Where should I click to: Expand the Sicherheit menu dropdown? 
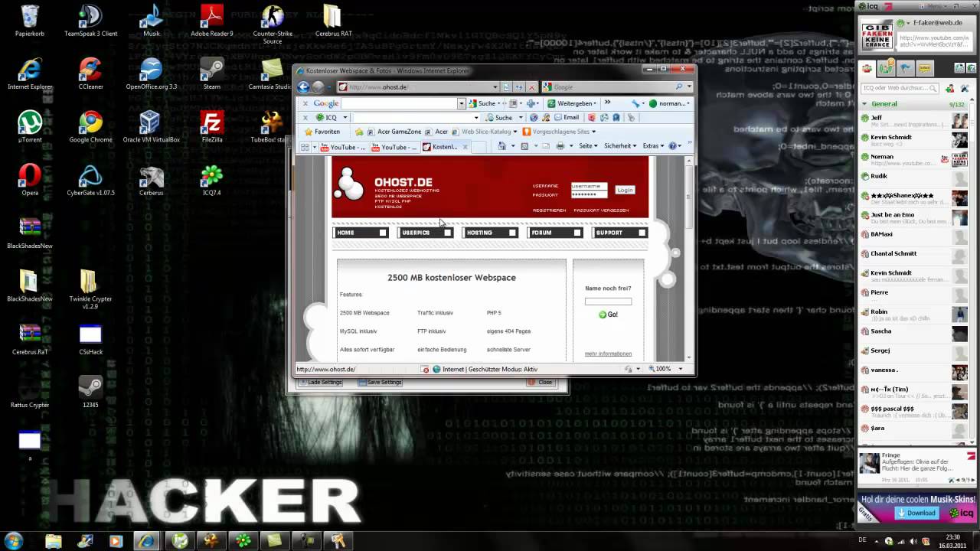[620, 146]
